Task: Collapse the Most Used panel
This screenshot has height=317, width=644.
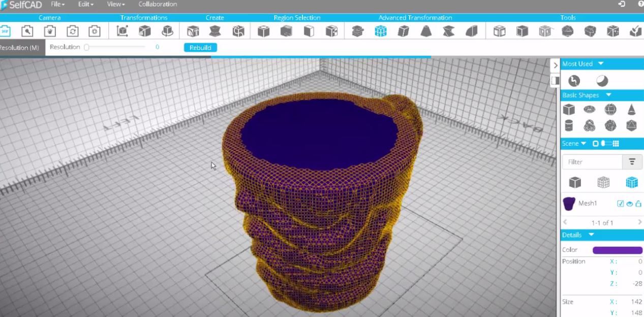Action: tap(600, 63)
